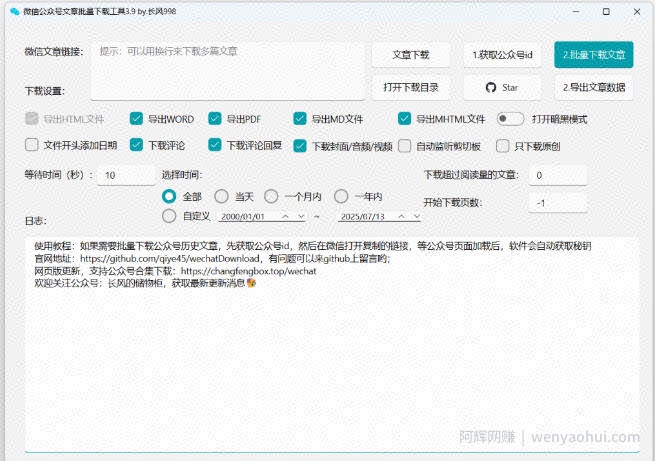Enable 只下载原创 checkbox
The width and height of the screenshot is (655, 461).
pos(503,146)
